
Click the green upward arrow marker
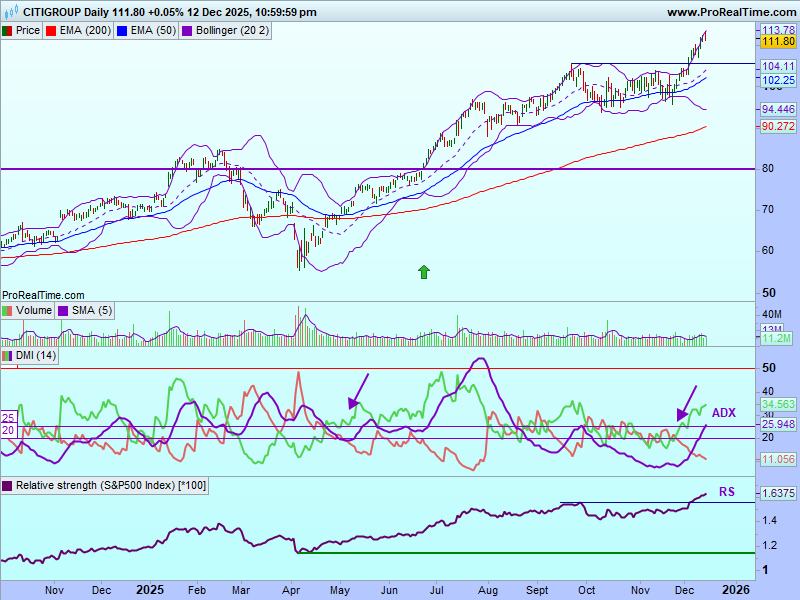coord(424,270)
